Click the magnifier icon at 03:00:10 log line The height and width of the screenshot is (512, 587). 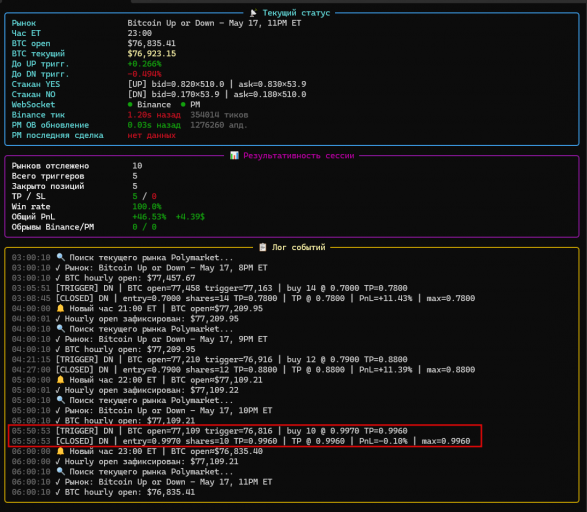click(60, 257)
